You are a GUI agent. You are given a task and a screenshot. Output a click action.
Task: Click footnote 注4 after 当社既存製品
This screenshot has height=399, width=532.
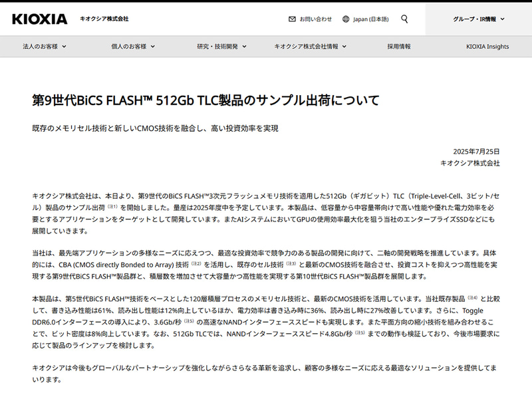click(473, 297)
